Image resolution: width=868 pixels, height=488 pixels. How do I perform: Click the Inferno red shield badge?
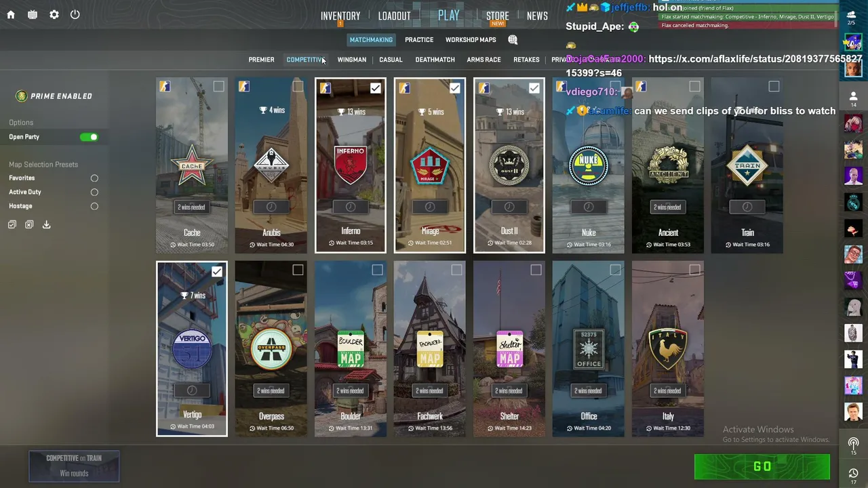click(x=351, y=165)
